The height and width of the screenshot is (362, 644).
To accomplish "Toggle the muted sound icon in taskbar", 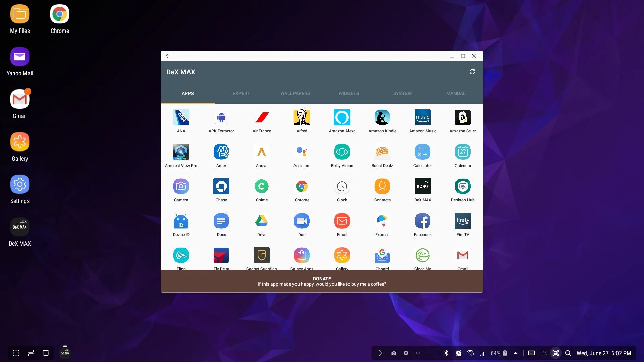I will pyautogui.click(x=544, y=353).
